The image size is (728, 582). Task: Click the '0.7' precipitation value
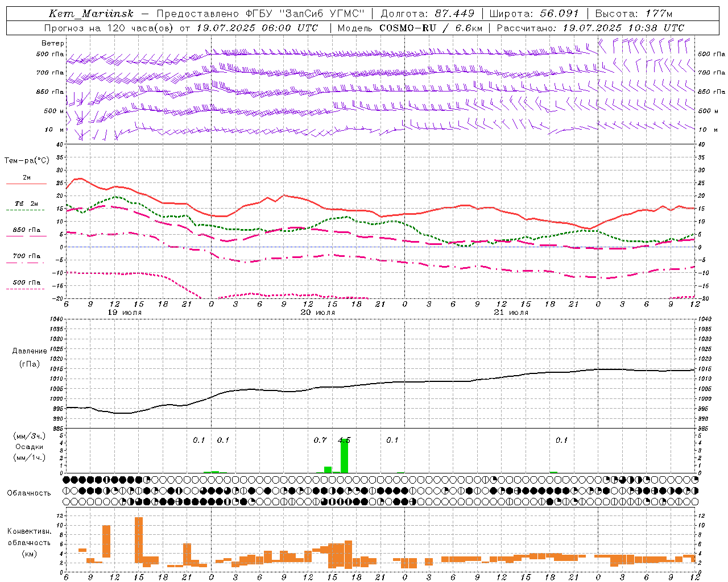point(320,440)
